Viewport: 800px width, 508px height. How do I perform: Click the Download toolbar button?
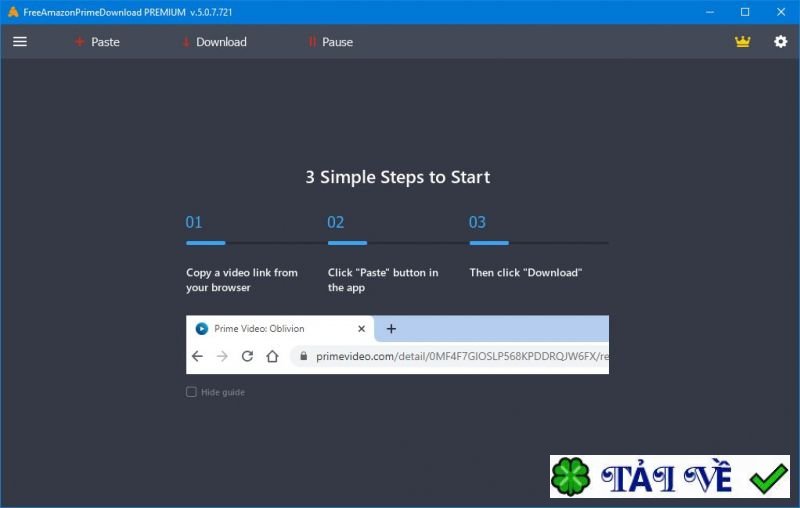click(214, 42)
